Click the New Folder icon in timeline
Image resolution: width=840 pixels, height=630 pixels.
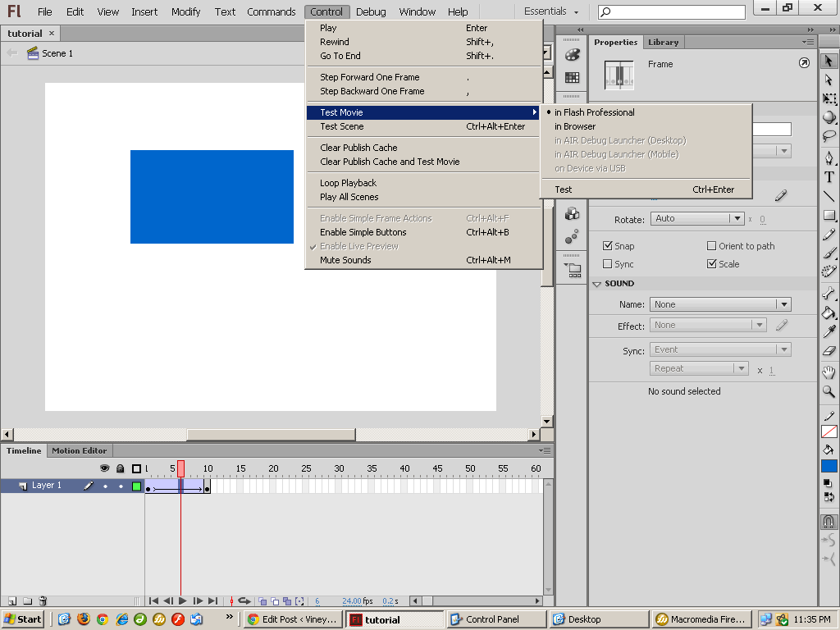(x=28, y=601)
